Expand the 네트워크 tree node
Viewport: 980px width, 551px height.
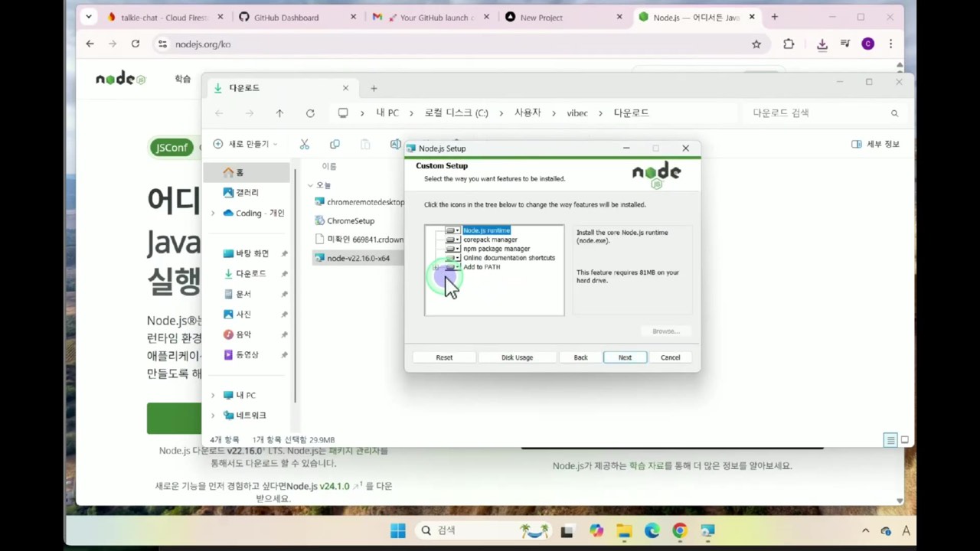click(213, 415)
